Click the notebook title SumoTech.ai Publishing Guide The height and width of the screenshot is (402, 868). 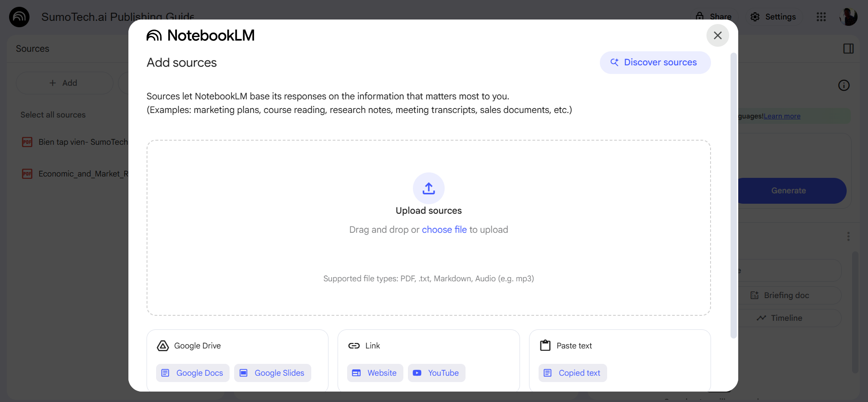click(x=118, y=16)
